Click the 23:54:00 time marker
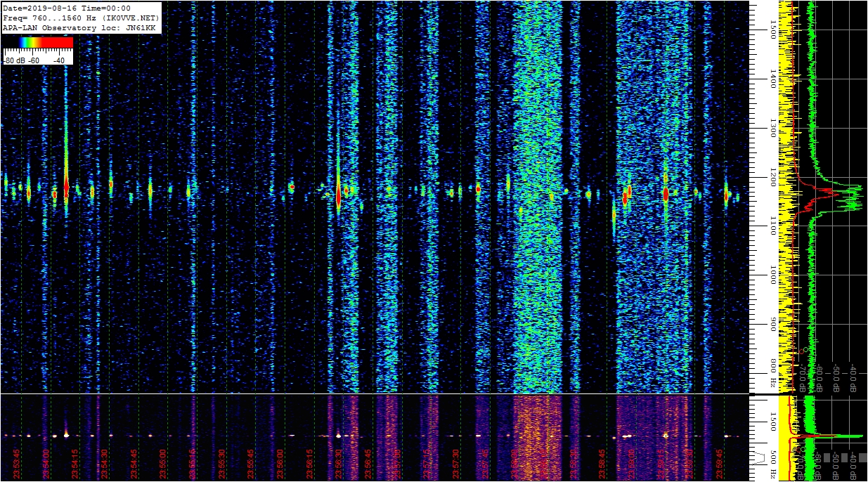 pos(45,464)
